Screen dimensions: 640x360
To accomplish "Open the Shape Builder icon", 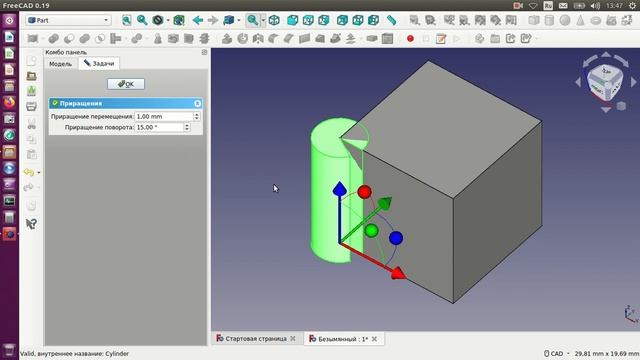I will [x=627, y=20].
